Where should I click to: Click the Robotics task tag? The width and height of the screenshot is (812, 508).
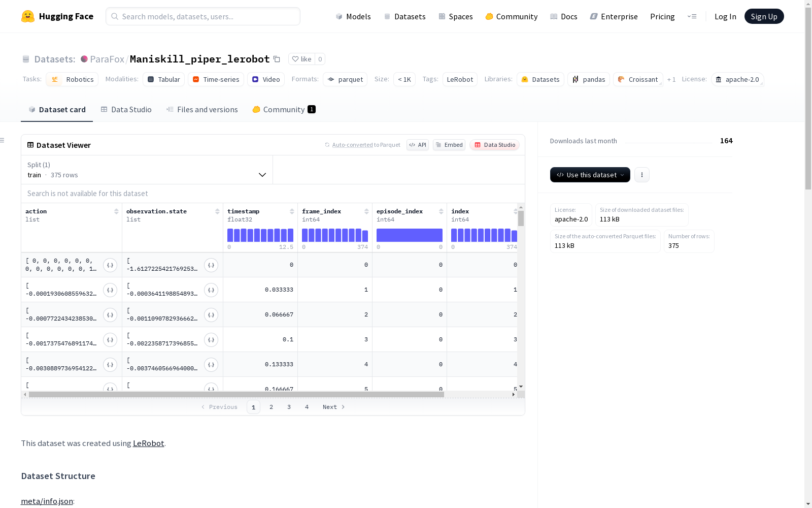point(72,79)
